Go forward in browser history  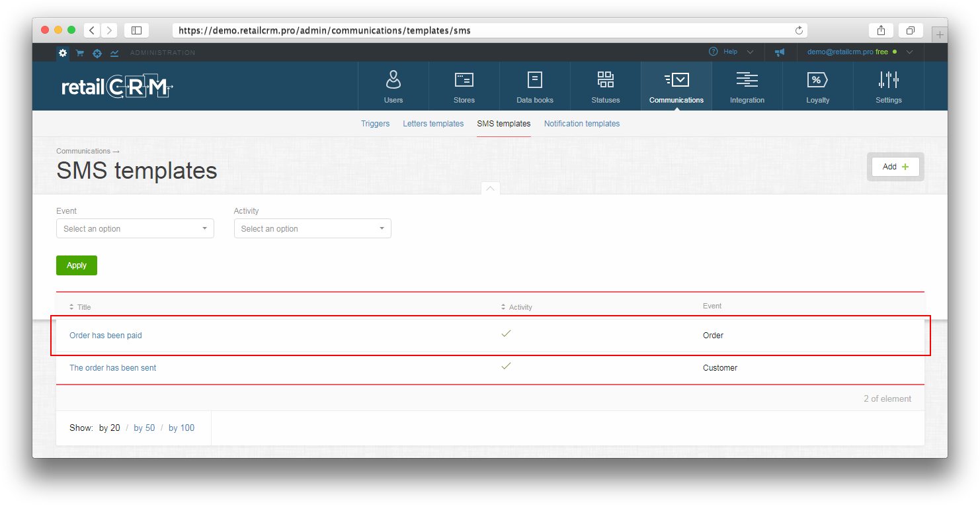tap(109, 30)
